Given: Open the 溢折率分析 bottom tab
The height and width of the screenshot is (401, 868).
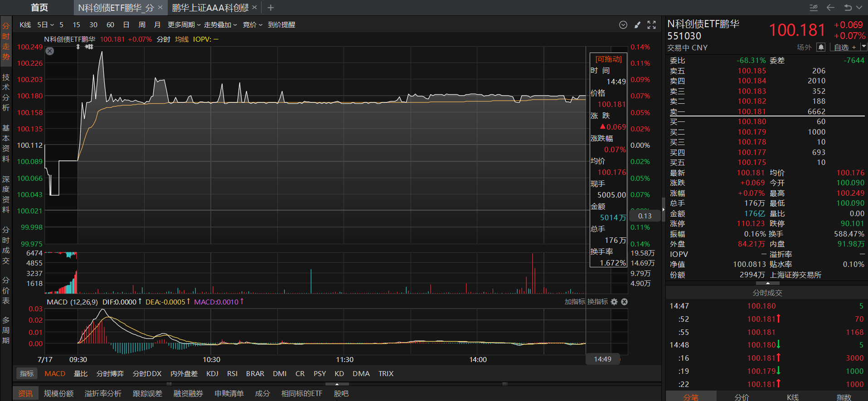Looking at the screenshot, I should tap(103, 394).
